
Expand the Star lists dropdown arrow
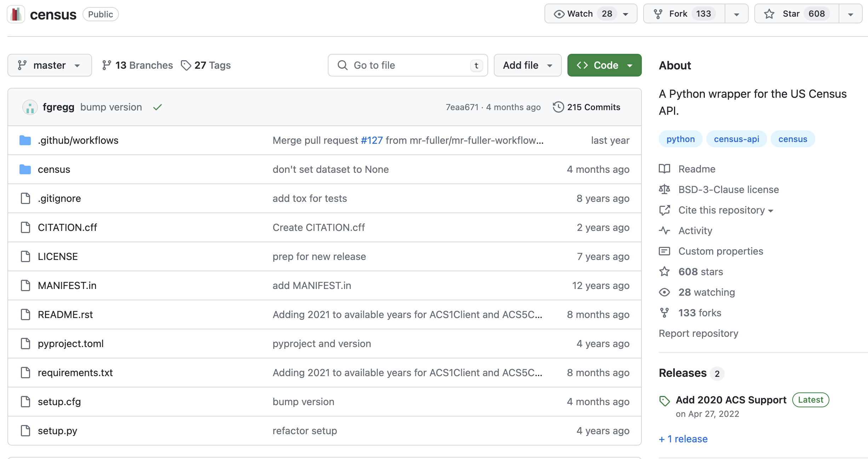pyautogui.click(x=851, y=14)
